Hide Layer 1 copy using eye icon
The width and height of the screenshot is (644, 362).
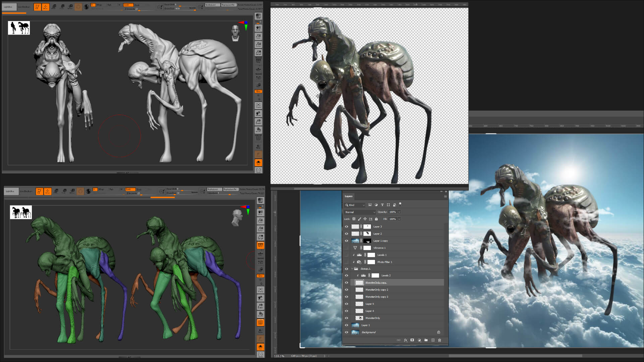coord(346,241)
